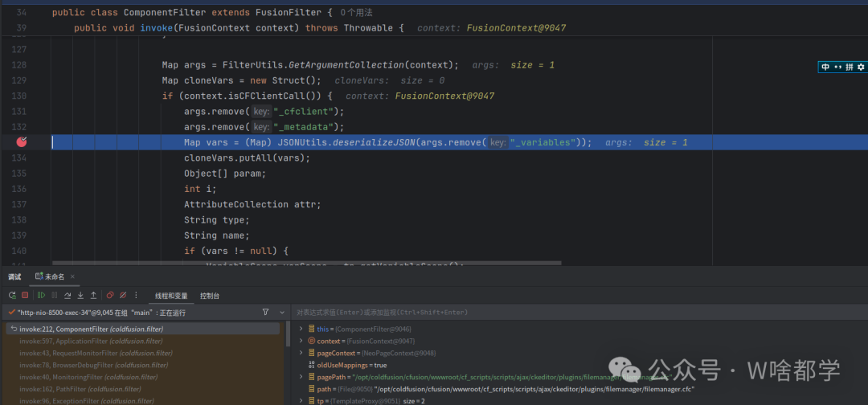Image resolution: width=868 pixels, height=405 pixels.
Task: Step into the method call
Action: tap(80, 296)
